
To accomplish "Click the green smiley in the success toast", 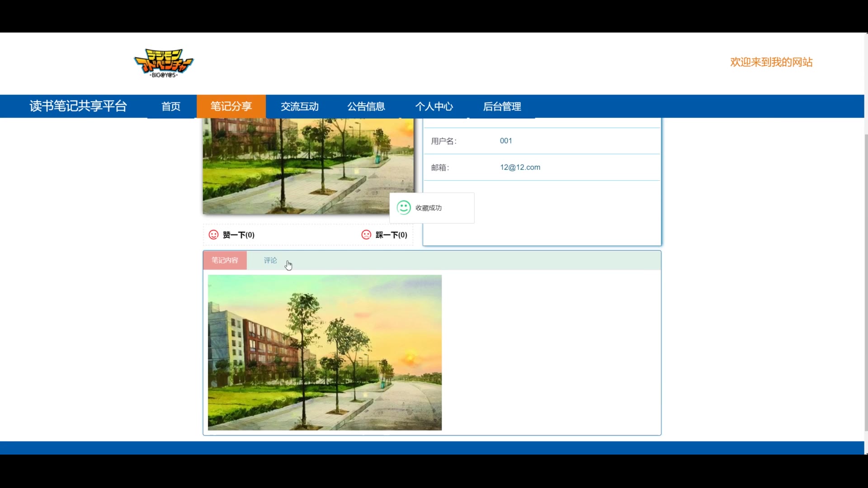I will click(x=404, y=208).
